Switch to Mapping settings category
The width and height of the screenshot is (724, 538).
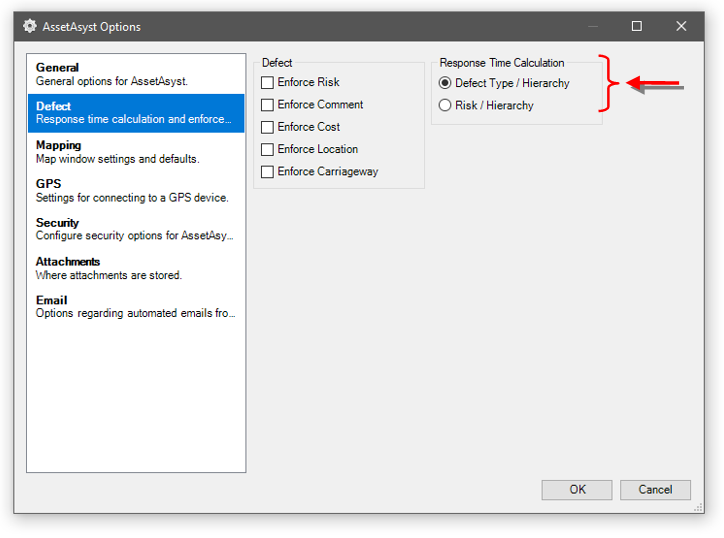tap(135, 152)
